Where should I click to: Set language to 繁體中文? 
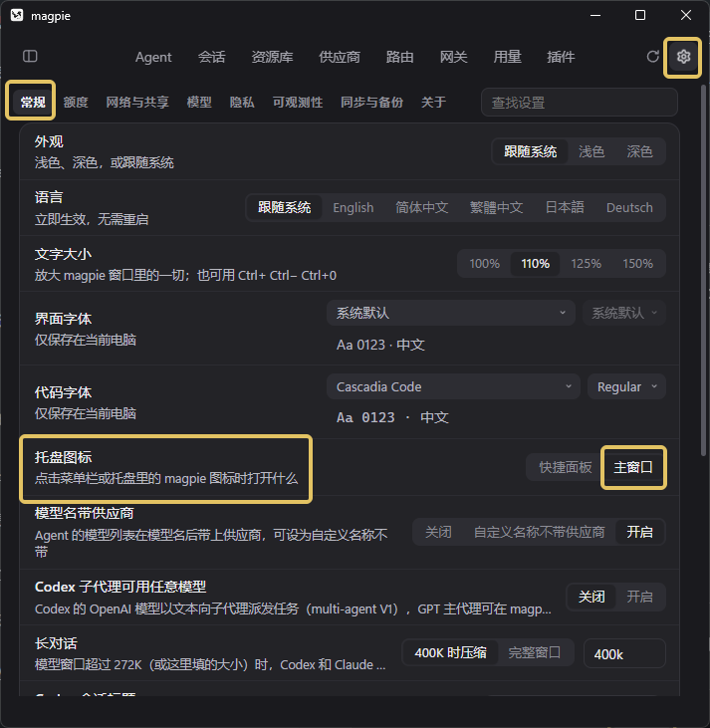click(496, 207)
